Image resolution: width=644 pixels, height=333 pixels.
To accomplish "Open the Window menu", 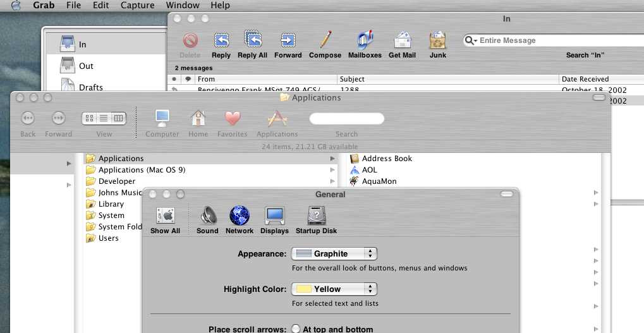I will click(x=183, y=5).
